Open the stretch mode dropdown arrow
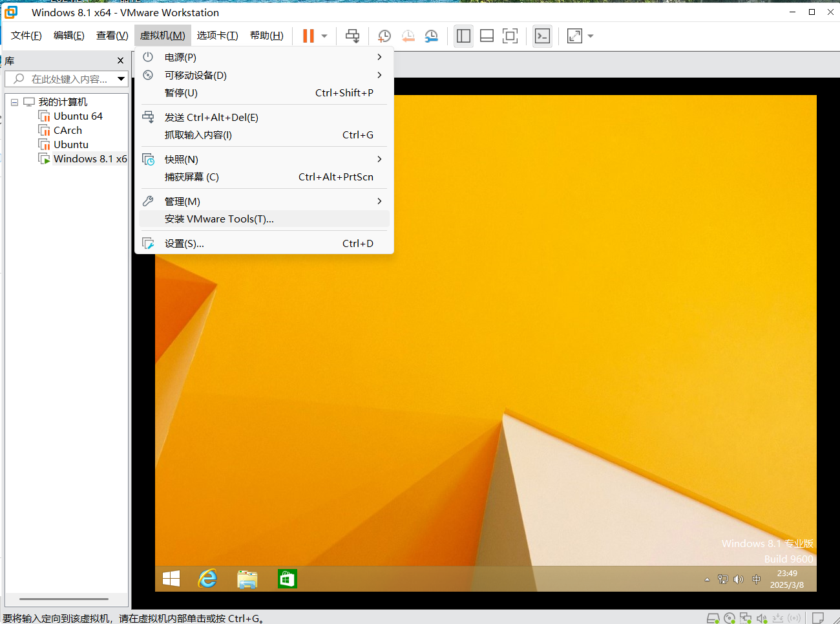 point(591,36)
